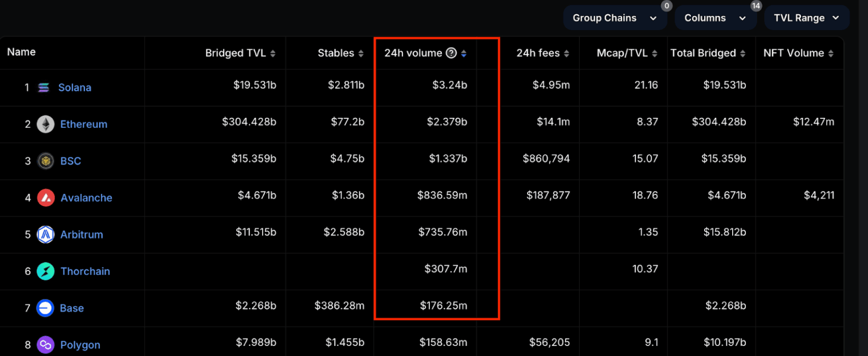Sort by NFT Volume column header
Viewport: 868px width, 356px height.
click(798, 53)
